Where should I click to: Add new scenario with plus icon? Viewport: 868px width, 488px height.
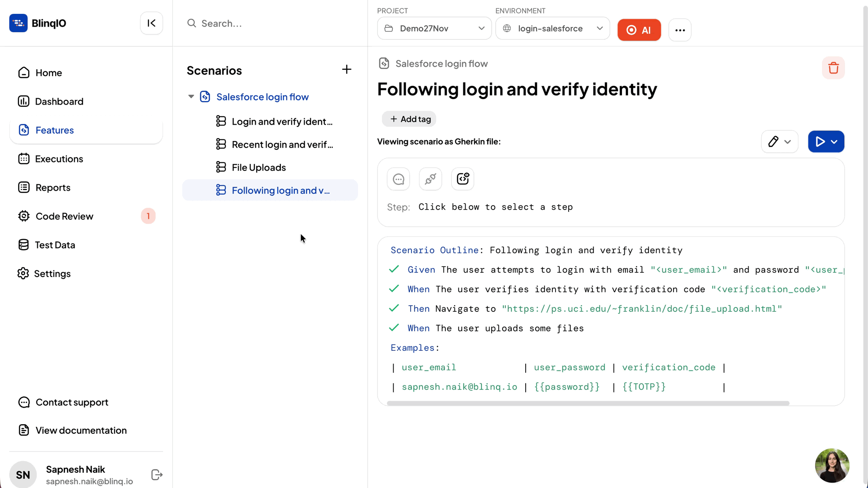click(x=346, y=69)
